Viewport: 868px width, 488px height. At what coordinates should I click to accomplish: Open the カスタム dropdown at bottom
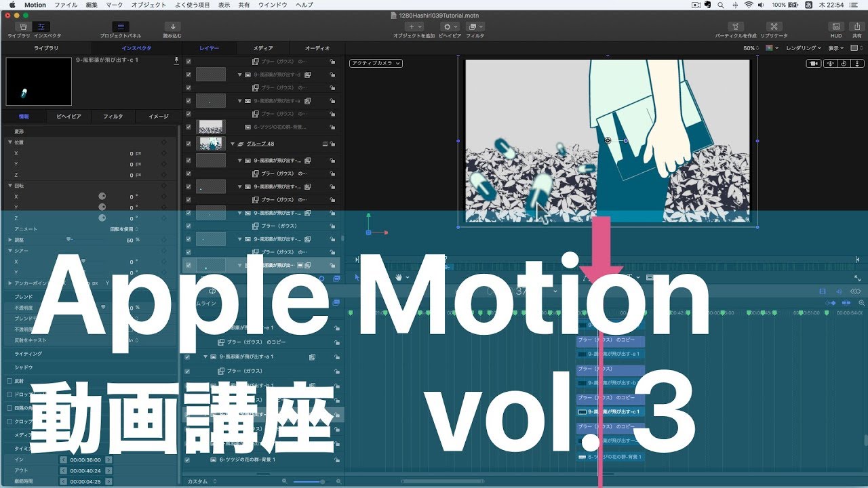click(202, 481)
